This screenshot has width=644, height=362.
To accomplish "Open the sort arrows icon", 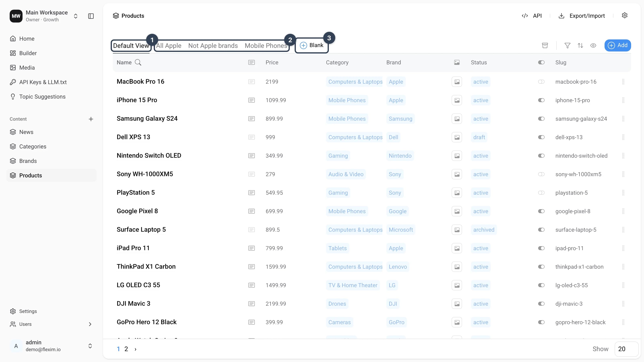I will click(580, 45).
